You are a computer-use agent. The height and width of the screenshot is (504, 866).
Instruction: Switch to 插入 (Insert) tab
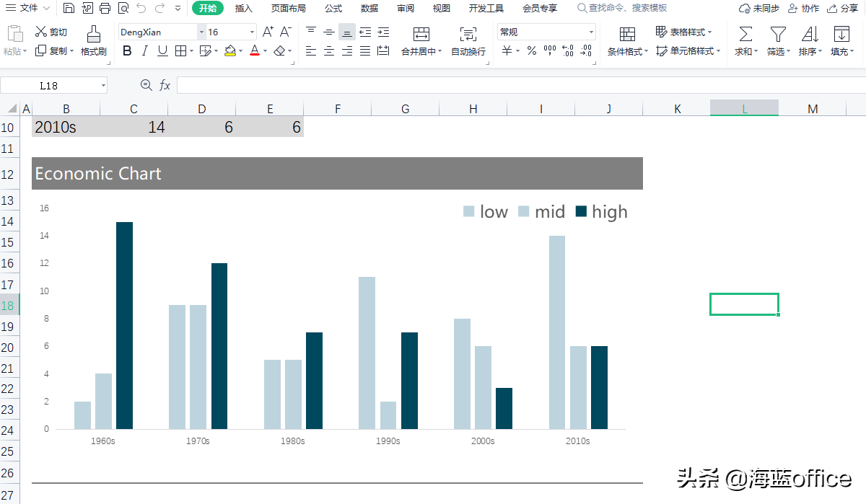tap(244, 8)
